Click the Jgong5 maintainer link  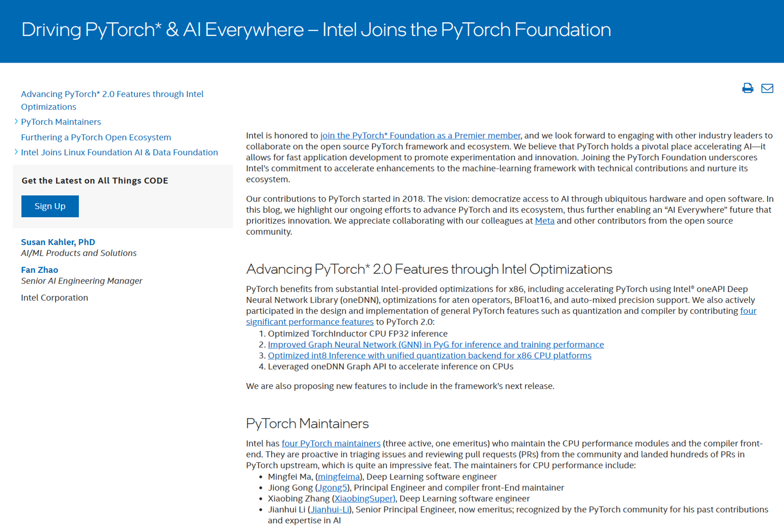click(x=332, y=487)
